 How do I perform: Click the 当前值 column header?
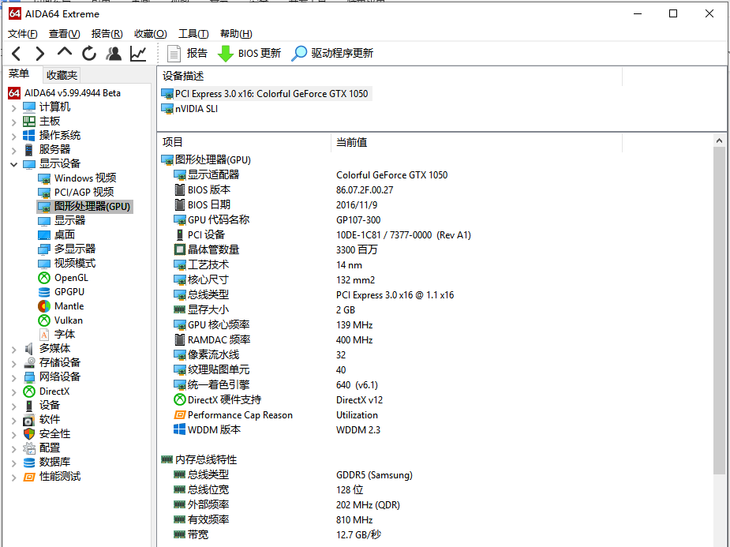(x=351, y=142)
